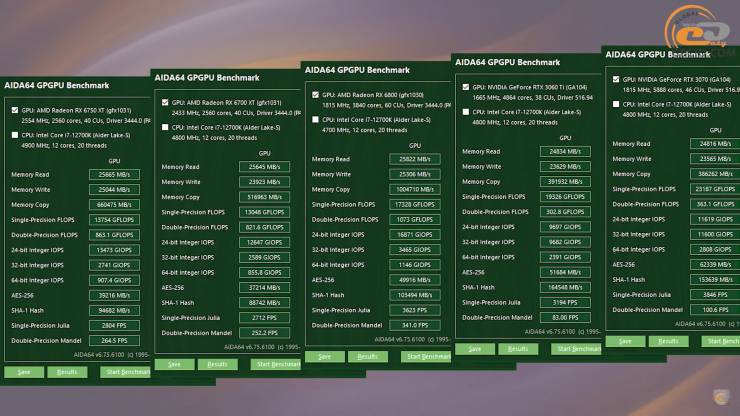Click Double-Precision Mandel value 83.00 FPS
This screenshot has height=416, width=740.
pyautogui.click(x=565, y=318)
